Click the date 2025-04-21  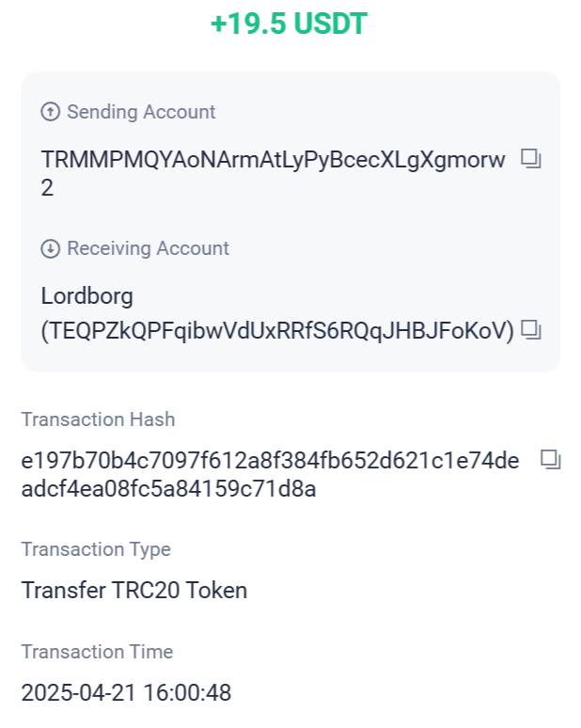click(x=78, y=692)
